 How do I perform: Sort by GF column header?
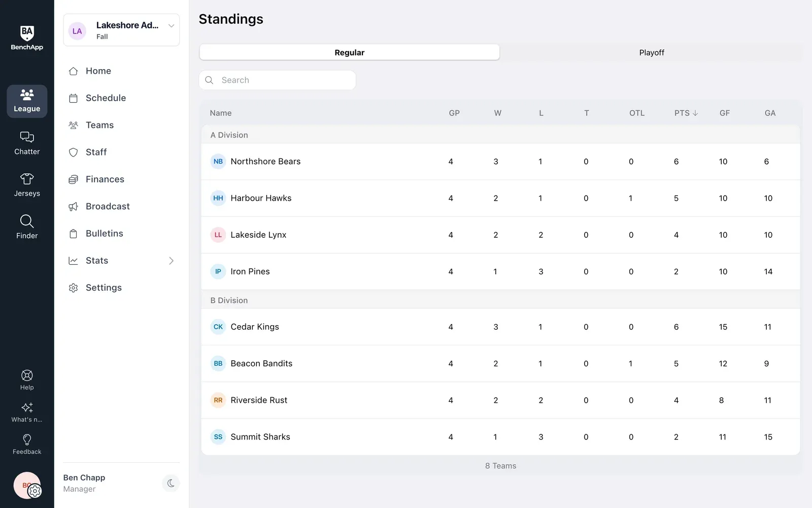coord(725,113)
